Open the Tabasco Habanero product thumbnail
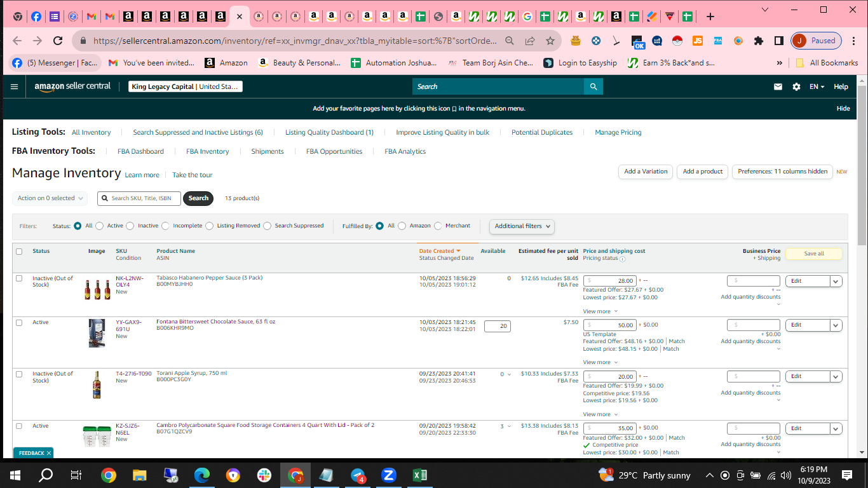The width and height of the screenshot is (868, 488). pyautogui.click(x=97, y=289)
